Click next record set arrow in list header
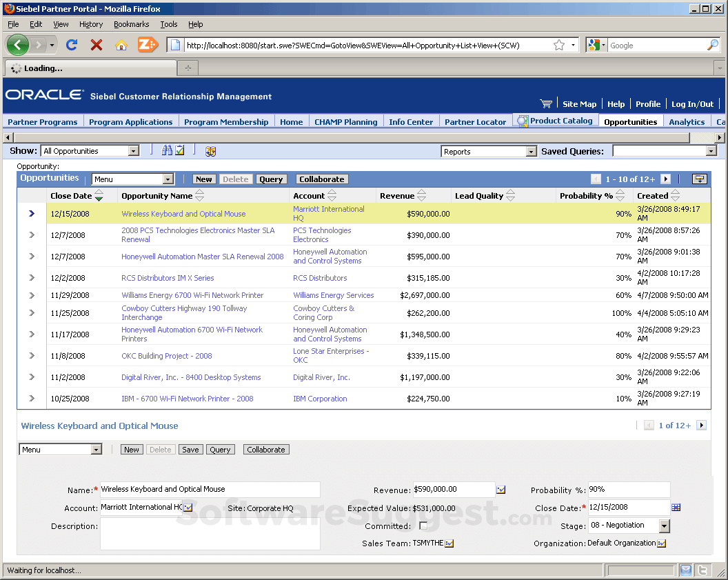Viewport: 728px width, 580px height. click(x=665, y=179)
